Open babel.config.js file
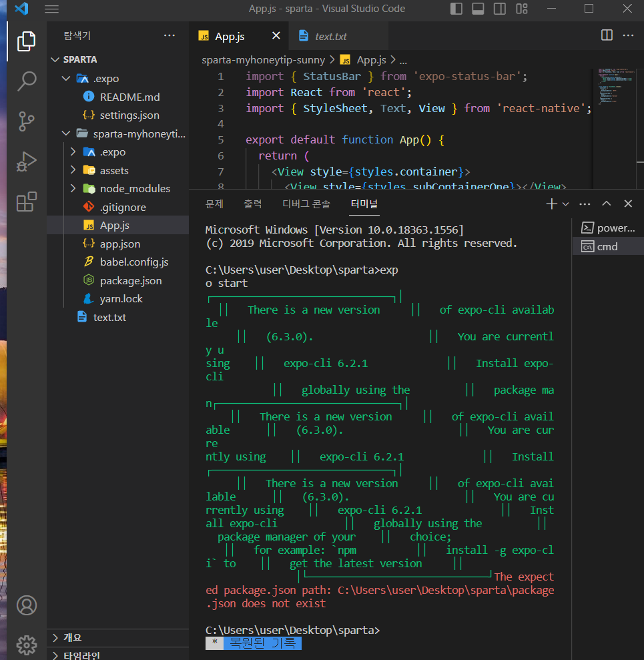This screenshot has width=644, height=660. (x=118, y=262)
